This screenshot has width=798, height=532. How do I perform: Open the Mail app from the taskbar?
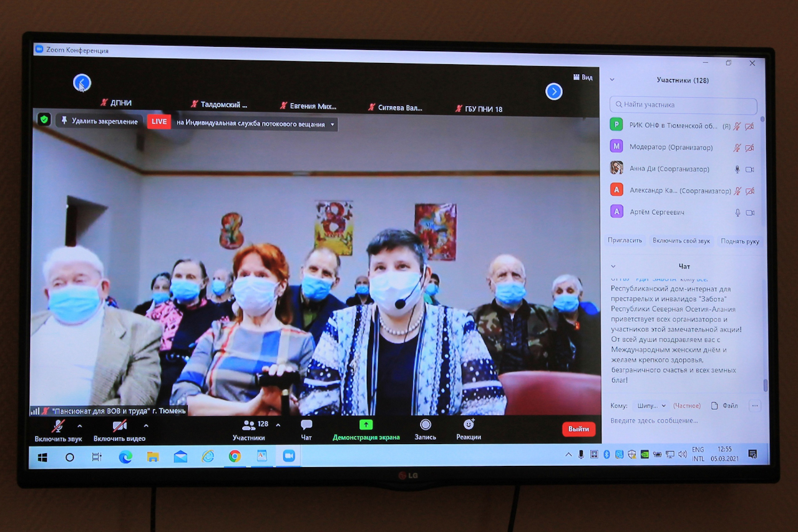[x=180, y=457]
